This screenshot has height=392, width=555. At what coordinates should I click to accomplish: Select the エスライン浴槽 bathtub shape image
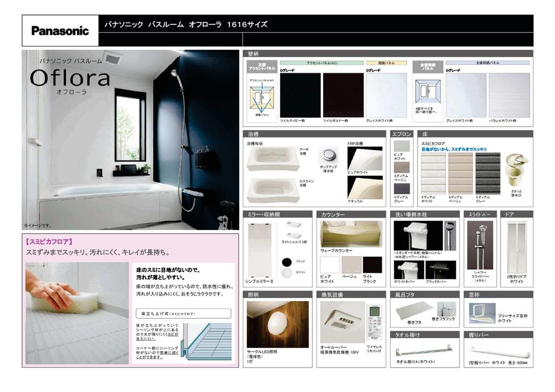(273, 188)
